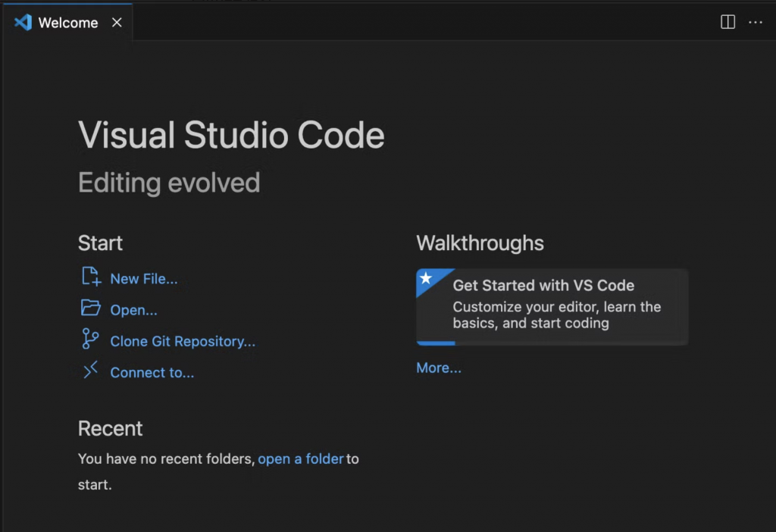The height and width of the screenshot is (532, 776).
Task: Click the Open folder icon
Action: (x=91, y=308)
